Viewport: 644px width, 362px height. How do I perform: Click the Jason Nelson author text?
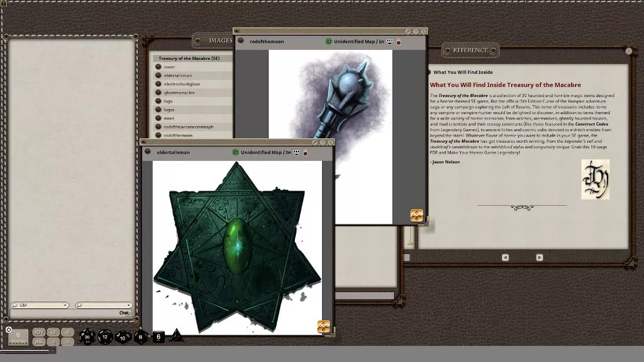tap(446, 162)
